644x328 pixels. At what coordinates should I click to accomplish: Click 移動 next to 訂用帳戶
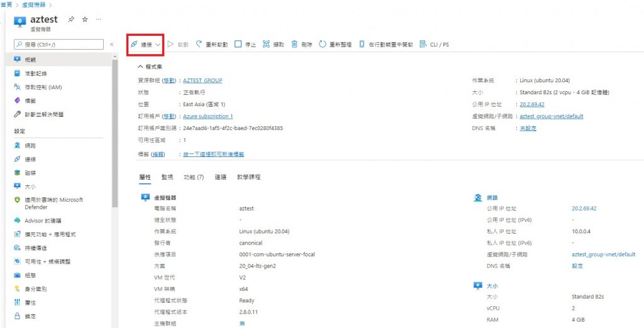point(169,116)
